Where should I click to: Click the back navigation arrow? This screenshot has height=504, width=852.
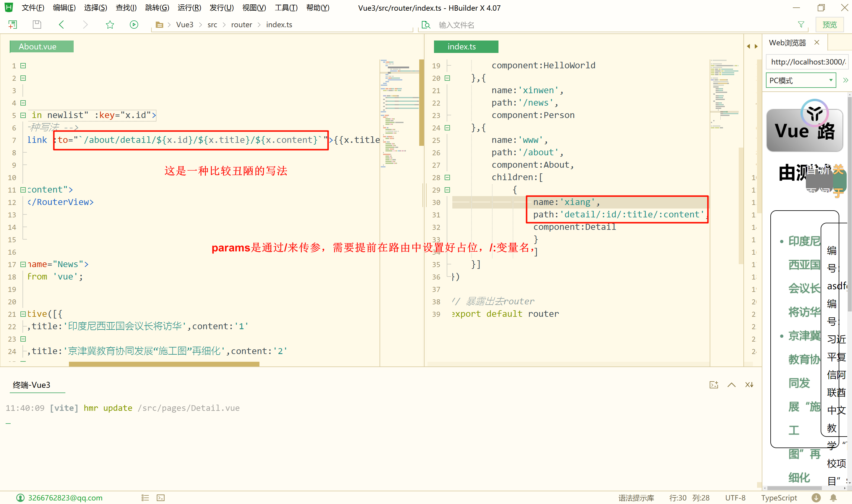coord(62,25)
